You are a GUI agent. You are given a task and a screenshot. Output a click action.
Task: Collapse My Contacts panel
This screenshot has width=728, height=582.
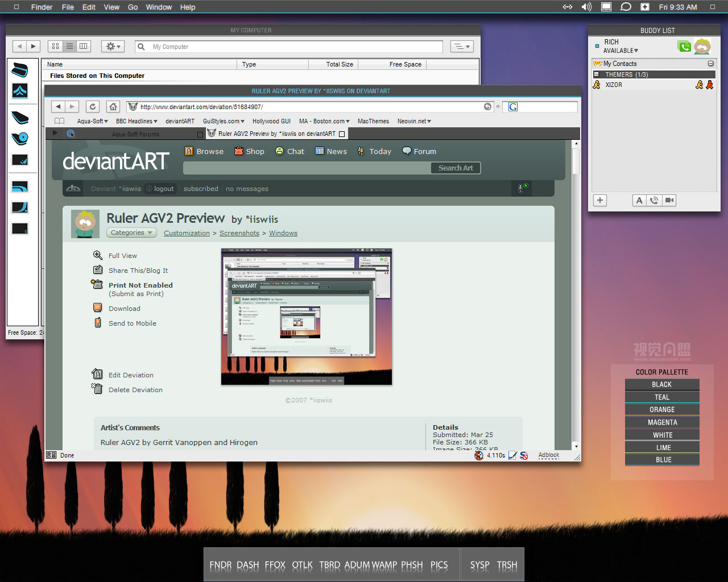pyautogui.click(x=710, y=64)
